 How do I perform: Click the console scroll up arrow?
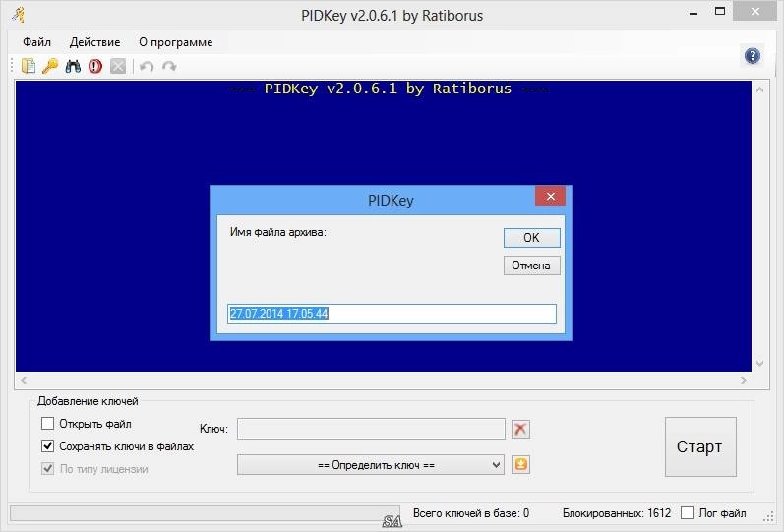click(x=760, y=90)
